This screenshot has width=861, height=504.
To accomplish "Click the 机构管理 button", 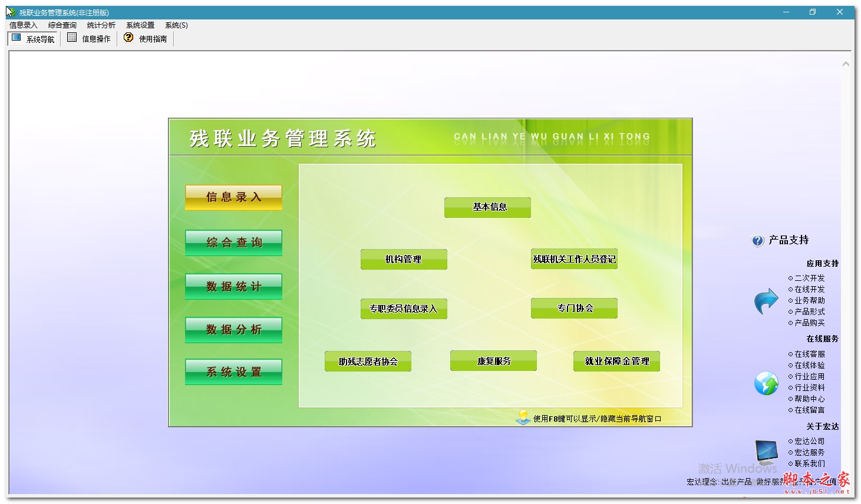I will tap(404, 259).
